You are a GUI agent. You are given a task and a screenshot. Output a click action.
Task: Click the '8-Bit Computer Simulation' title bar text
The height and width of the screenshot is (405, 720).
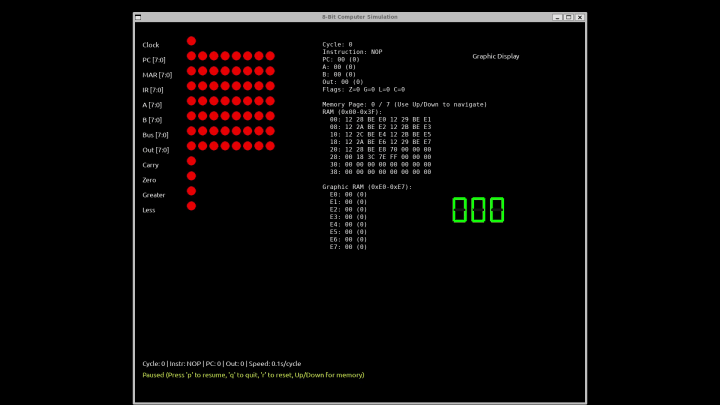(x=360, y=17)
